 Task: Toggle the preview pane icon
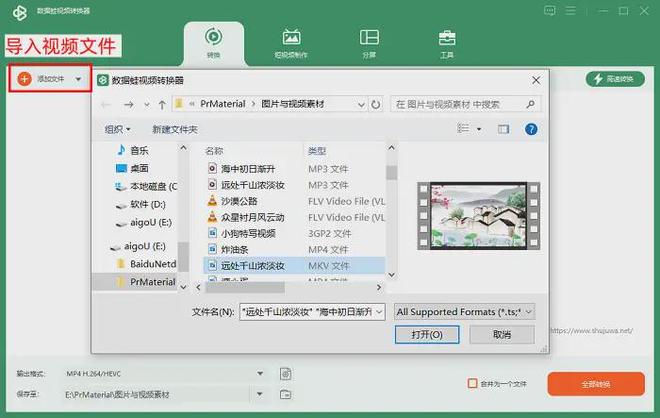[503, 129]
